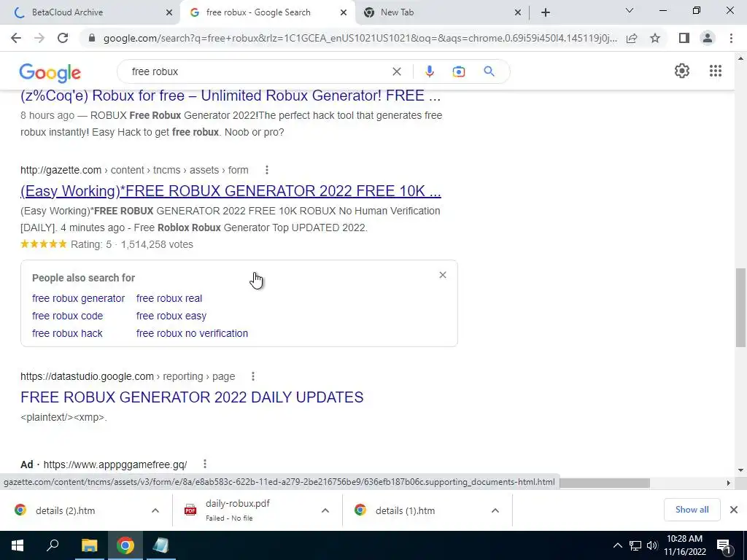Go to Google home via logo

[x=50, y=72]
